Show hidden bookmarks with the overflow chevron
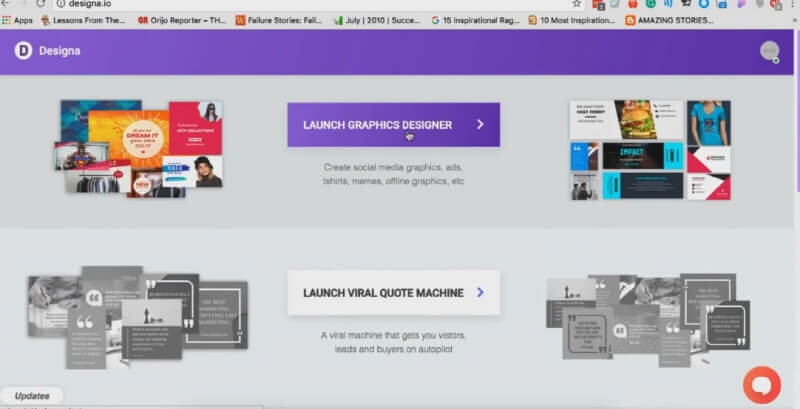800x409 pixels. click(x=795, y=20)
